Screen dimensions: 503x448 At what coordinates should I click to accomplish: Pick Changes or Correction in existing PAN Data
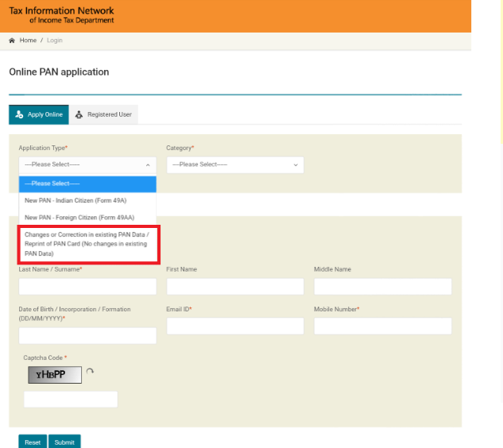[x=87, y=244]
